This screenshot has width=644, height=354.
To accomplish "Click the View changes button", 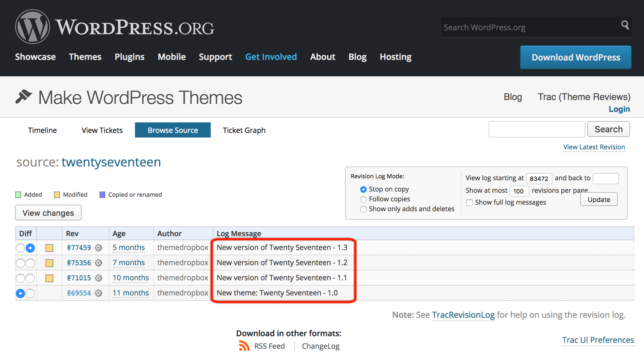I will click(48, 213).
